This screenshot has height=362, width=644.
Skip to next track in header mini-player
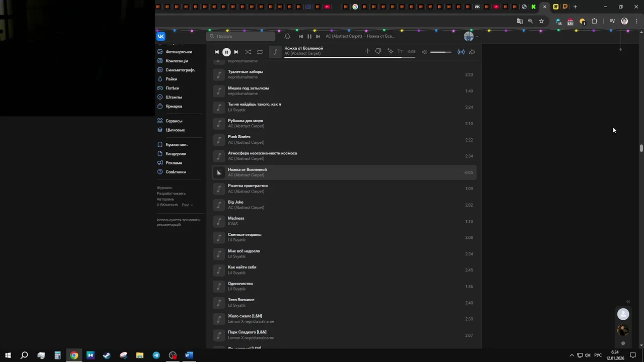[318, 36]
